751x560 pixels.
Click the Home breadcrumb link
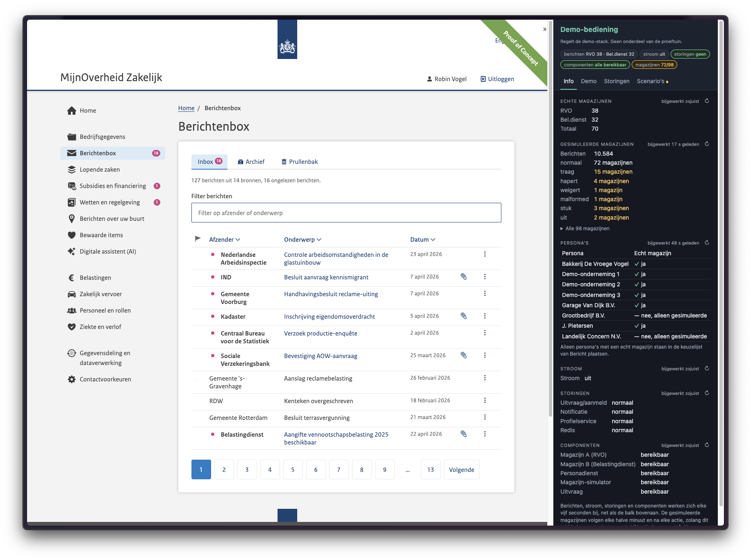pos(186,108)
